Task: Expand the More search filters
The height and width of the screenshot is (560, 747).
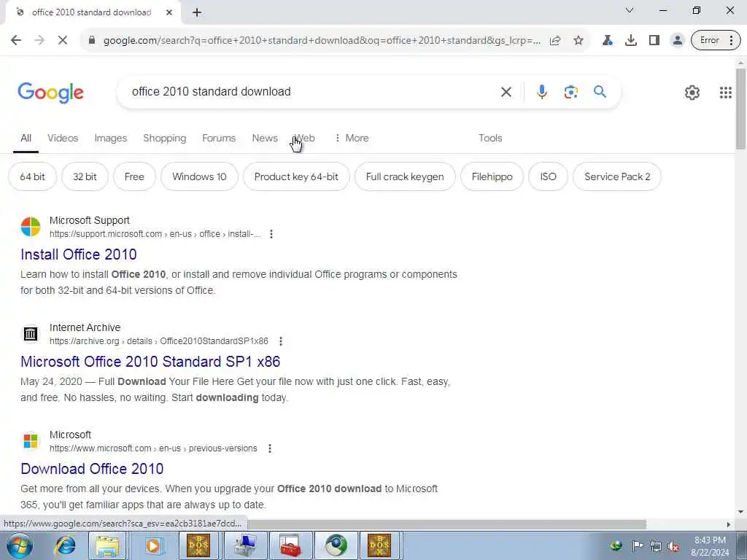Action: (352, 138)
